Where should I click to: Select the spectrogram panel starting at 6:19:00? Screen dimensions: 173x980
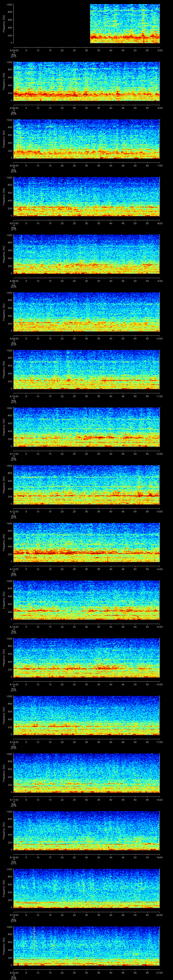(x=87, y=888)
